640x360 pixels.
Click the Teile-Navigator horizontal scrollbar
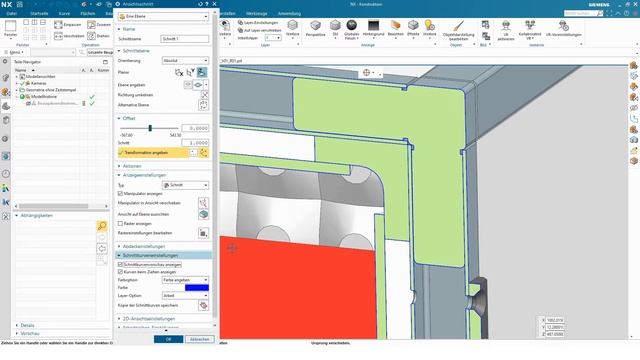tap(53, 206)
